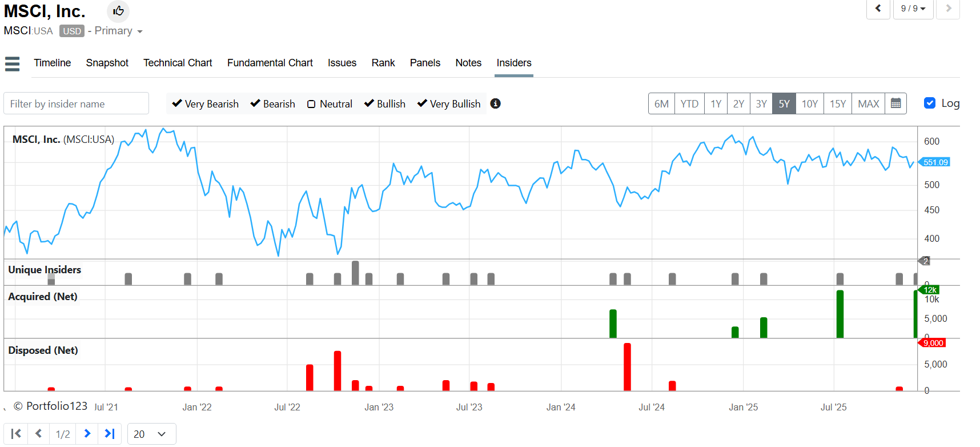The width and height of the screenshot is (980, 447).
Task: Click the thumbs-up like icon
Action: pyautogui.click(x=118, y=11)
